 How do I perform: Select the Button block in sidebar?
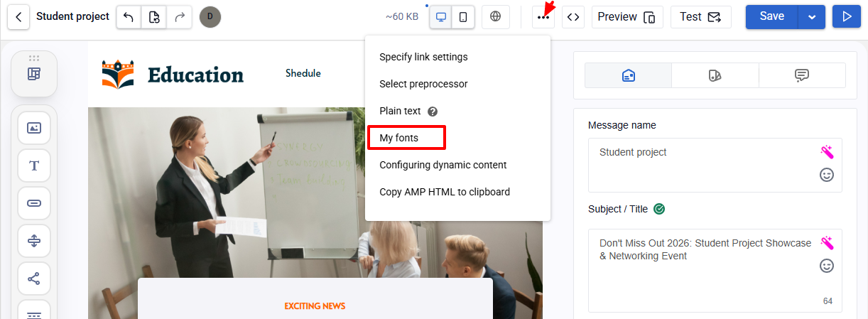pyautogui.click(x=34, y=203)
